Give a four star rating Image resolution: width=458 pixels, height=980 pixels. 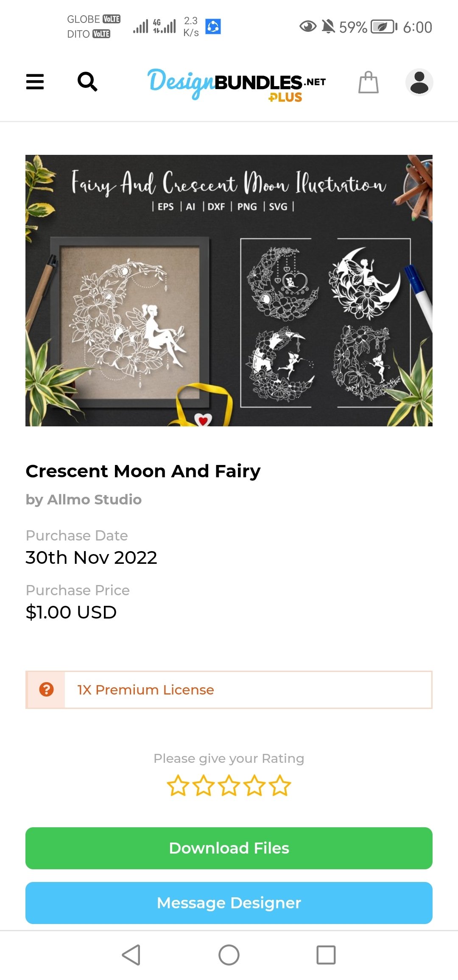pos(255,785)
